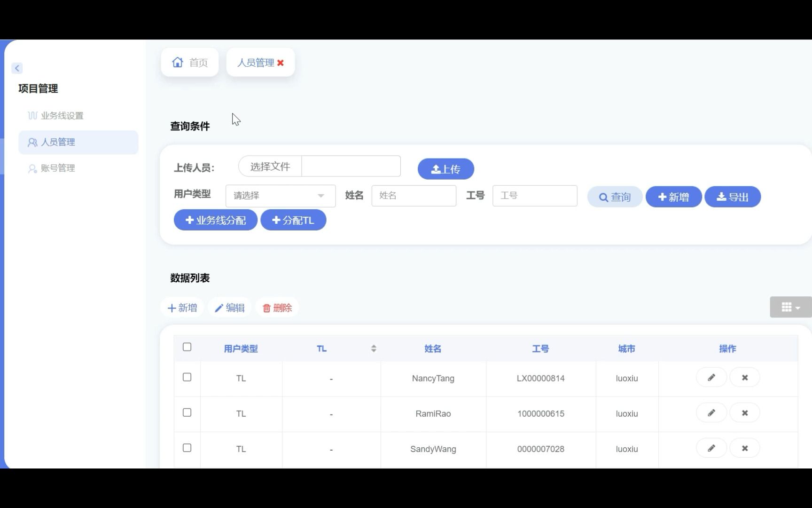Edit the SandyWang row with pencil icon
This screenshot has height=508, width=812.
click(x=711, y=448)
